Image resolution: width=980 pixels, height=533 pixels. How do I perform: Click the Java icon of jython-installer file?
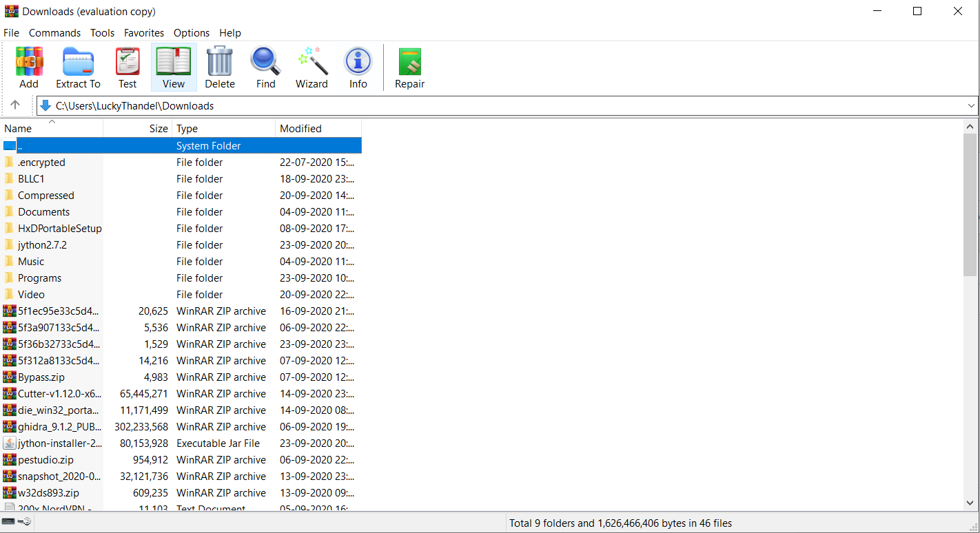point(10,443)
